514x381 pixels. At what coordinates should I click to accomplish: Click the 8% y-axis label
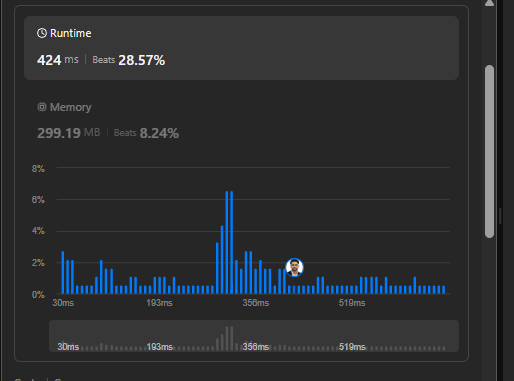[38, 169]
